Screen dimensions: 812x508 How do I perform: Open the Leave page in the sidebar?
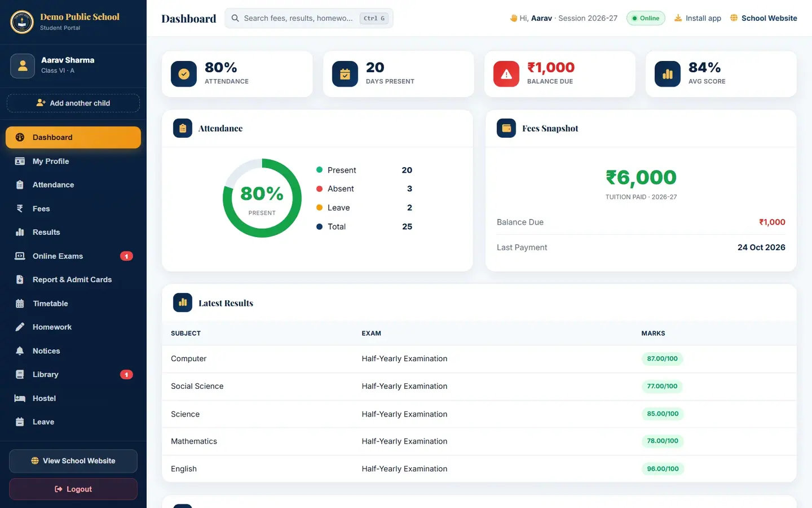[x=73, y=422]
